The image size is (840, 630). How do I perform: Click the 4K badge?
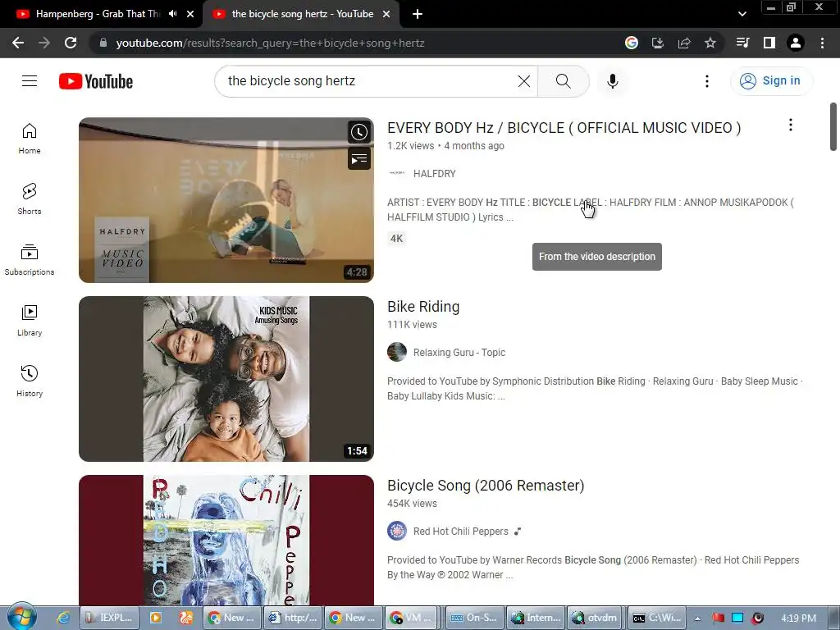396,239
